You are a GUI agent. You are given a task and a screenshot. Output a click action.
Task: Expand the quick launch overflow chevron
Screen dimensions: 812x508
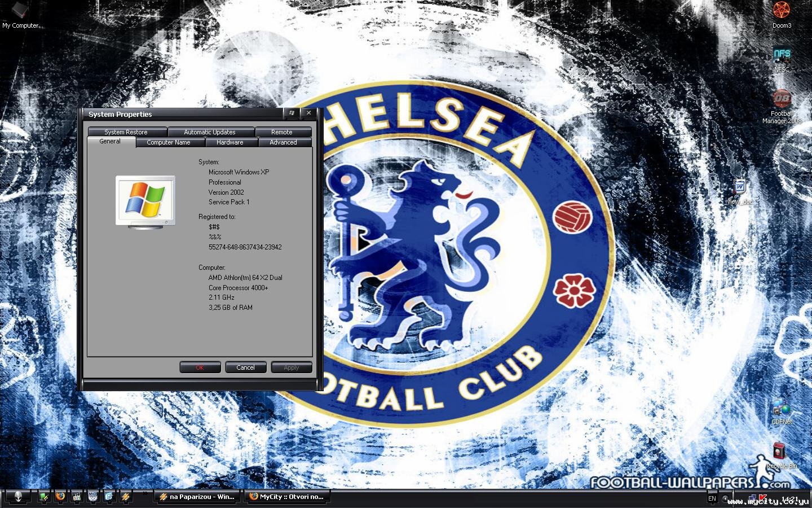coord(145,493)
